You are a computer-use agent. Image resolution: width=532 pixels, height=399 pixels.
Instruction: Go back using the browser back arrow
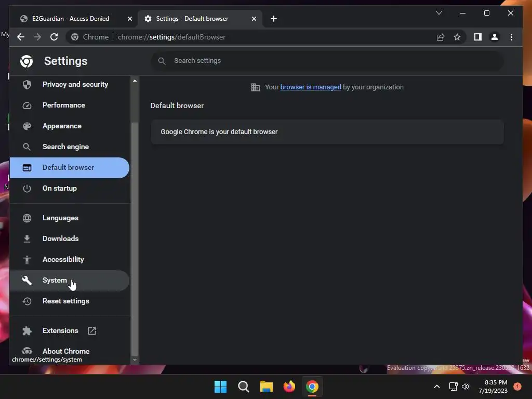tap(21, 37)
